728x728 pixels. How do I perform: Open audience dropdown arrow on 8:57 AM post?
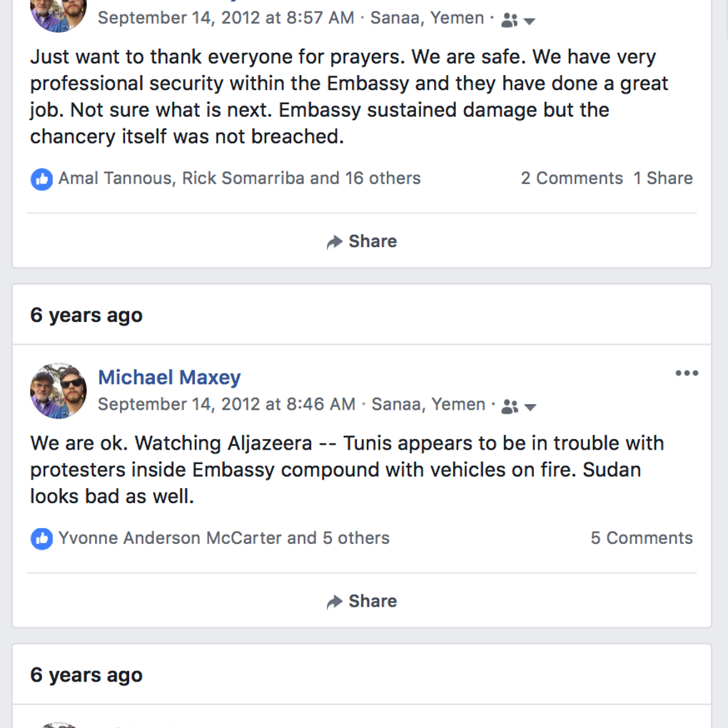pyautogui.click(x=529, y=21)
